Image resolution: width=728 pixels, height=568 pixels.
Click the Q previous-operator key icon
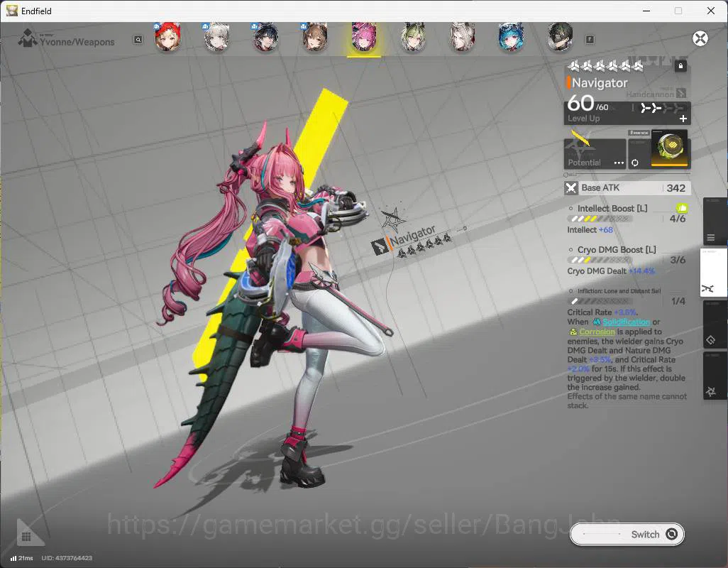click(x=138, y=40)
